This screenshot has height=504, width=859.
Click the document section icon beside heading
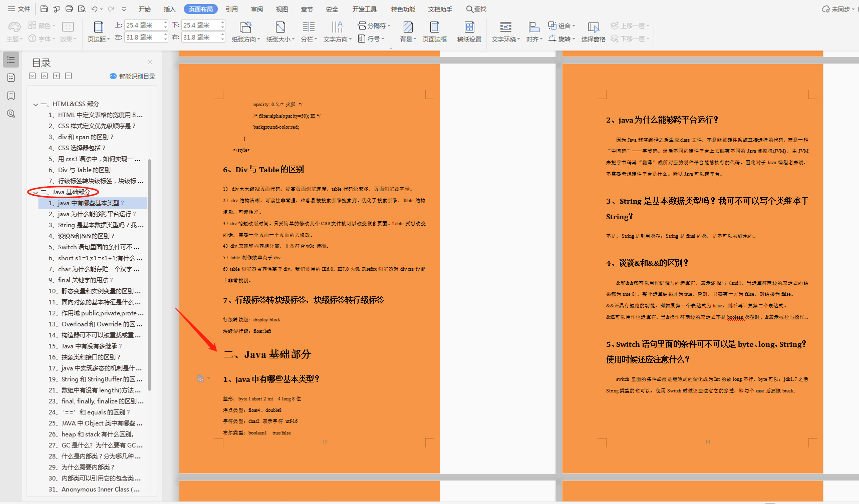click(x=200, y=378)
